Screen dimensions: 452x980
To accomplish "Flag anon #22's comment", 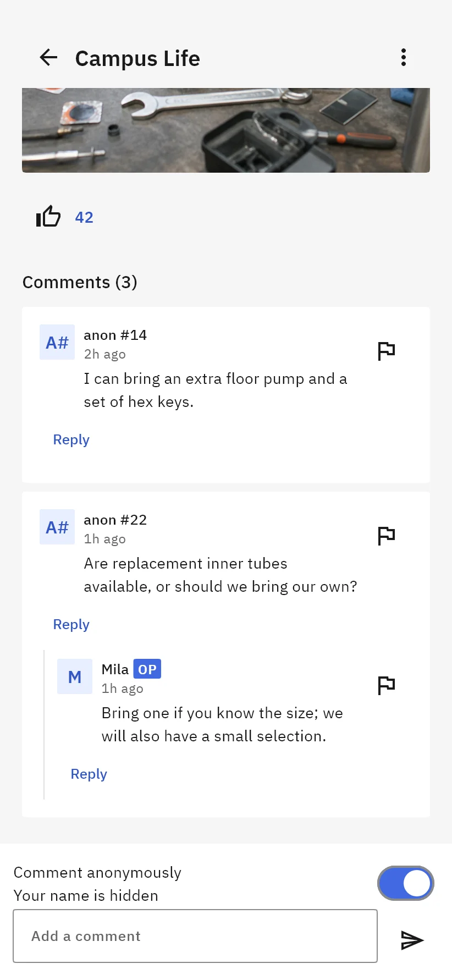I will pyautogui.click(x=387, y=536).
